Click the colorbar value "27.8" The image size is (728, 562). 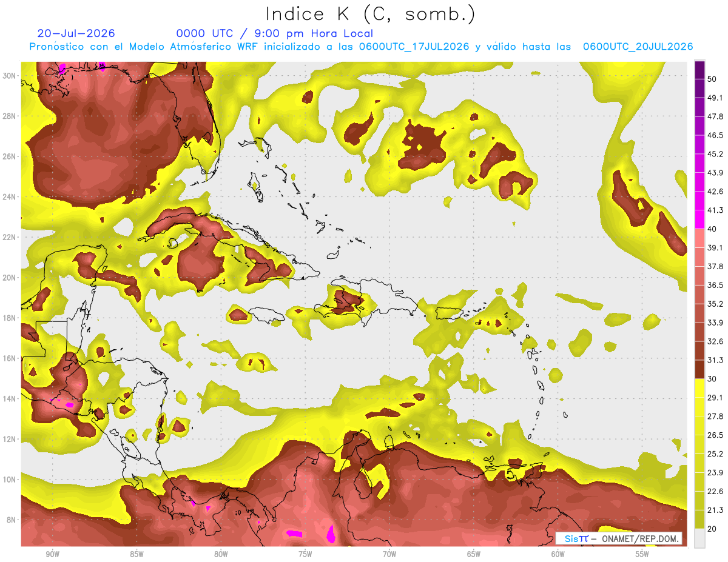coord(715,417)
